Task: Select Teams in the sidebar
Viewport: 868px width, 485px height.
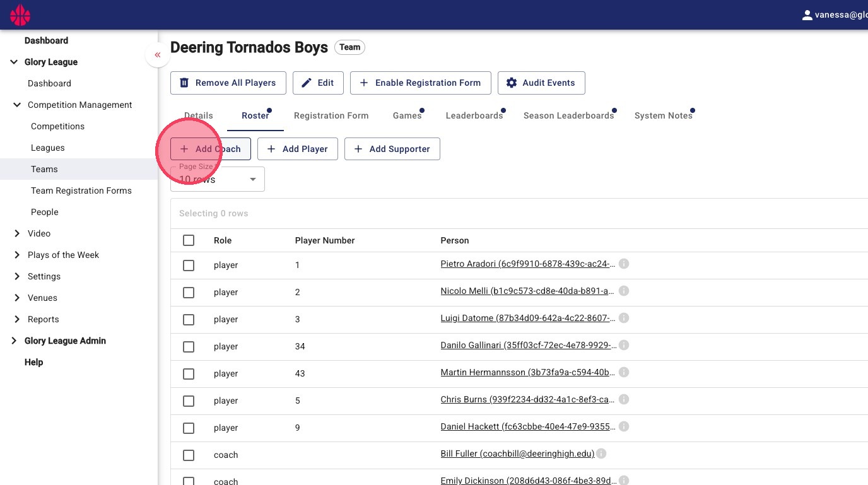Action: tap(44, 169)
